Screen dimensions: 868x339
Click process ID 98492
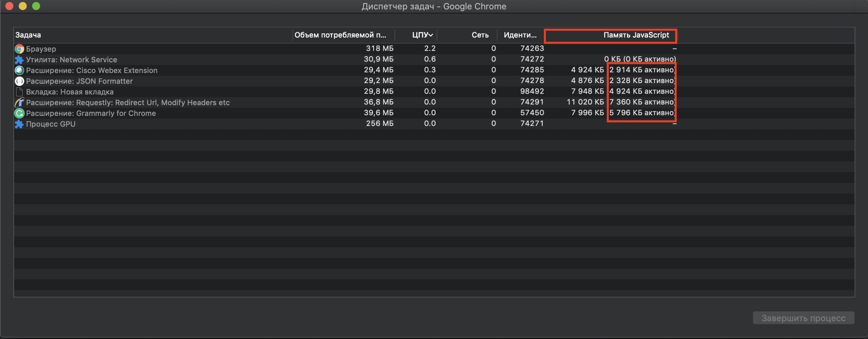tap(532, 91)
